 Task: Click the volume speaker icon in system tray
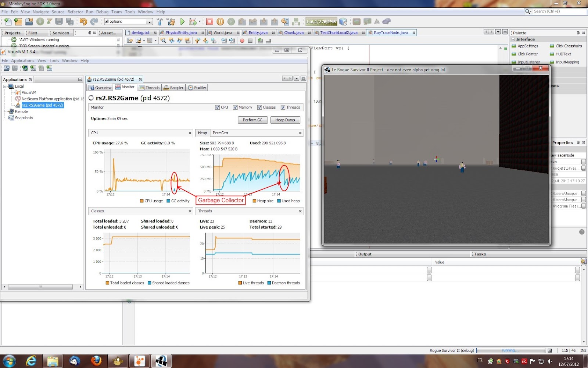pyautogui.click(x=549, y=361)
